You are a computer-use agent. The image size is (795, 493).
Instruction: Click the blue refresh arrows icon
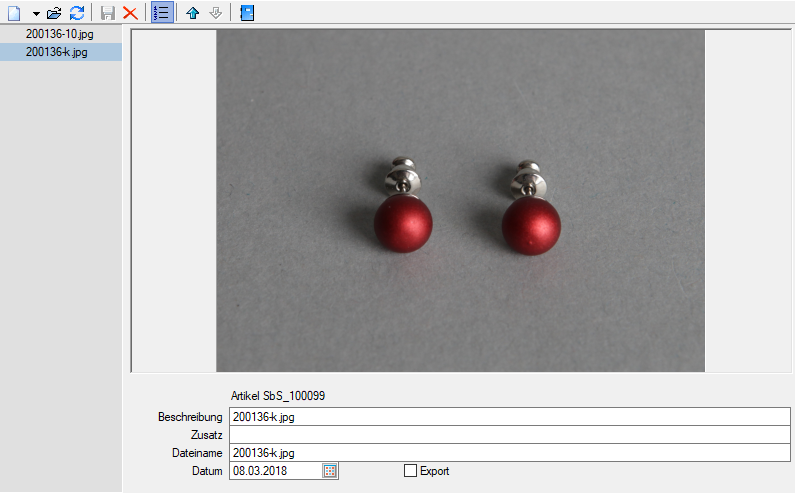(x=77, y=13)
